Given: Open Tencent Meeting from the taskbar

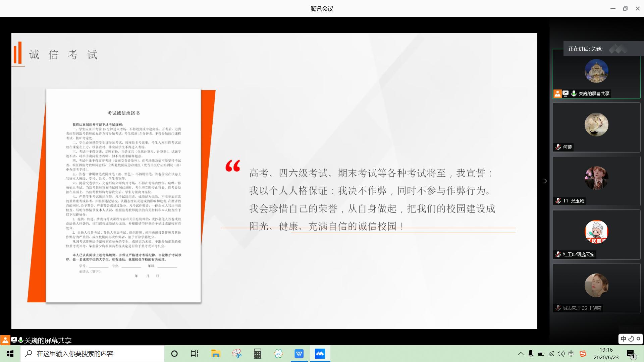Looking at the screenshot, I should [320, 354].
